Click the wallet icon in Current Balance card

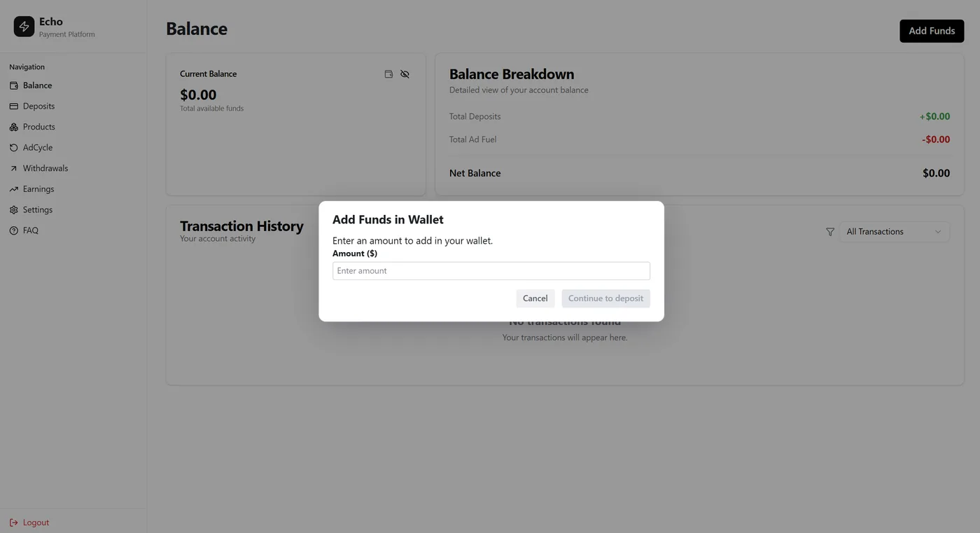(388, 74)
